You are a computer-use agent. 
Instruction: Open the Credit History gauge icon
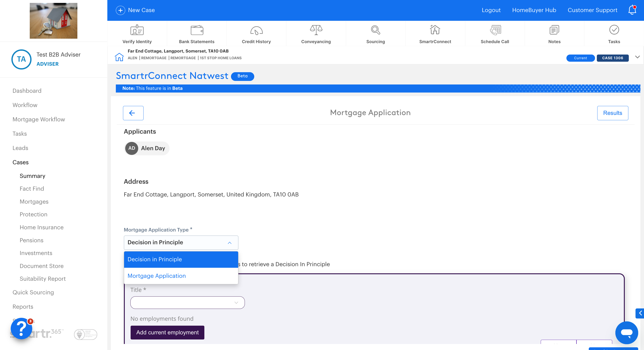(256, 30)
